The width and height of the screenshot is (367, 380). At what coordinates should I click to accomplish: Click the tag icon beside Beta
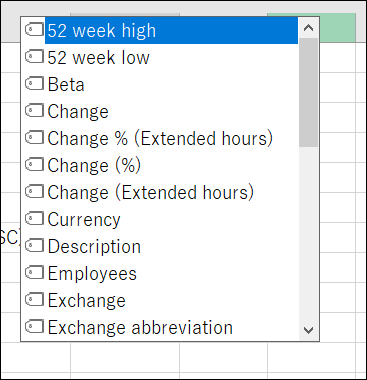34,84
